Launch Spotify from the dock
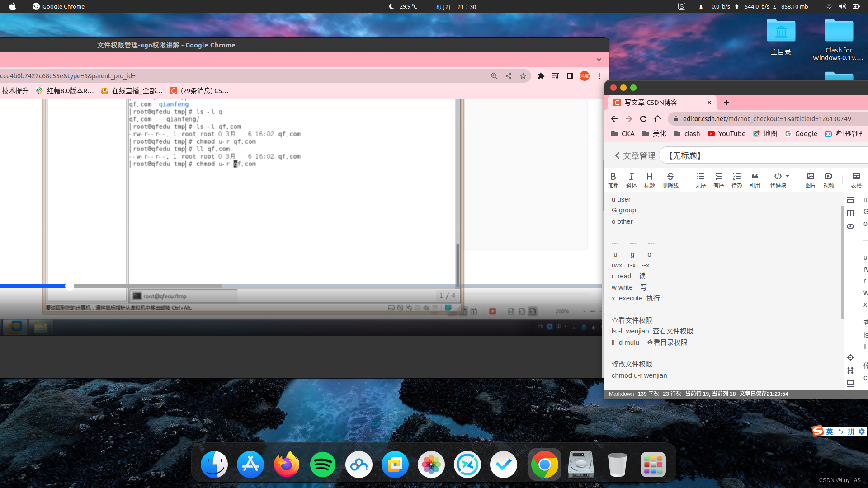 click(322, 465)
